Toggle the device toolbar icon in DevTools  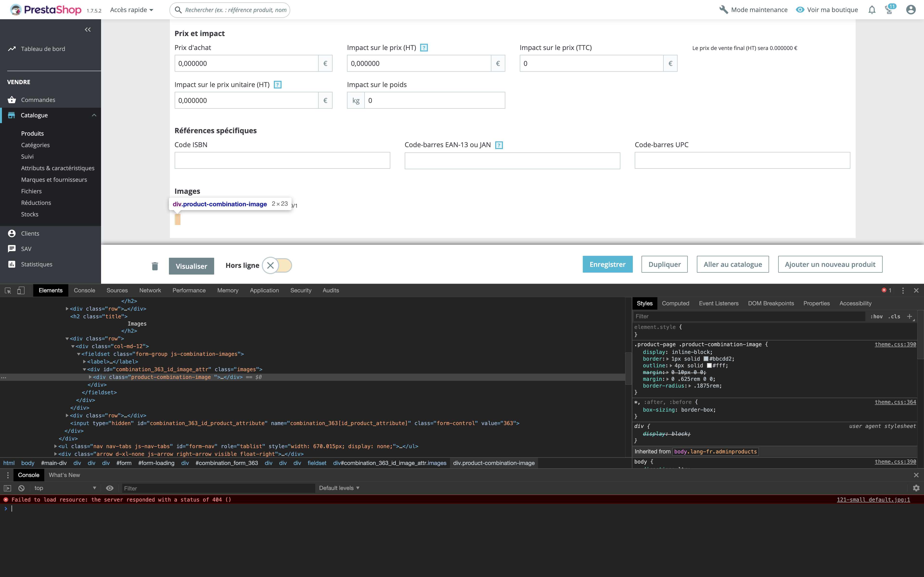(21, 290)
